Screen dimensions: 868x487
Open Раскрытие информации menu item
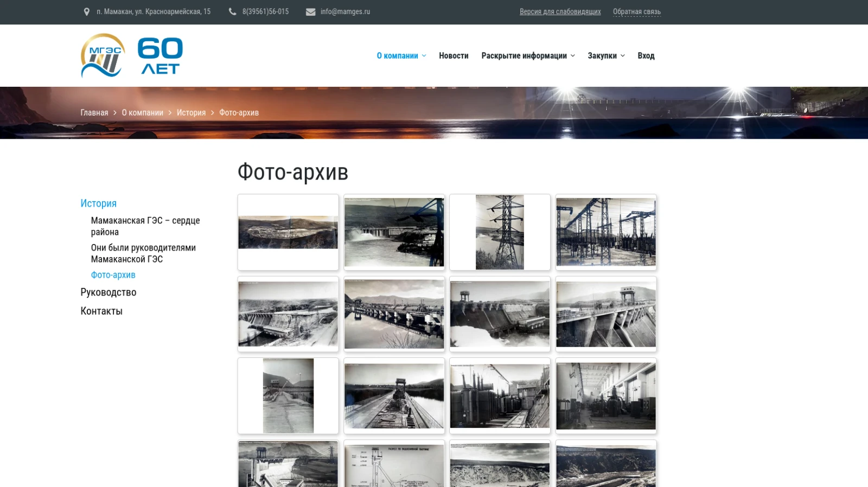pyautogui.click(x=524, y=56)
